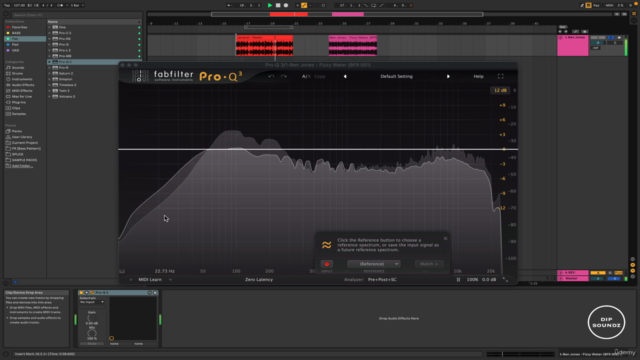Close the EQ Match hint panel
The width and height of the screenshot is (640, 360).
click(445, 238)
